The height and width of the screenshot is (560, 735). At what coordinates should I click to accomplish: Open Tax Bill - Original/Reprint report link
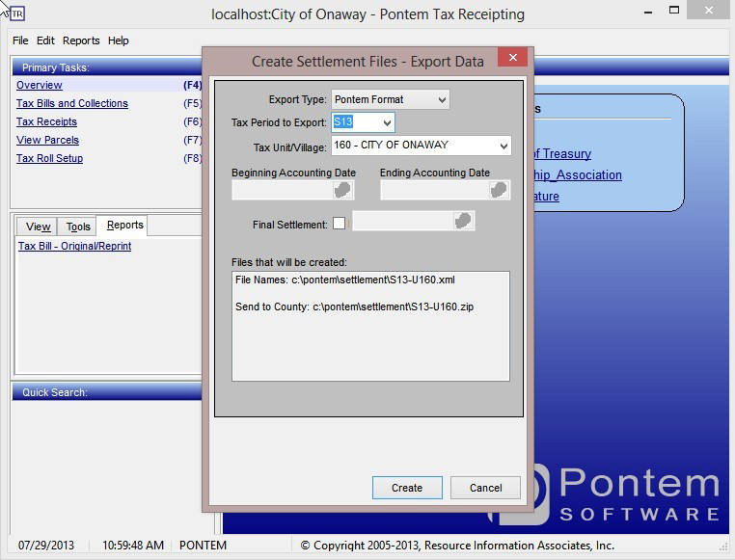tap(74, 247)
